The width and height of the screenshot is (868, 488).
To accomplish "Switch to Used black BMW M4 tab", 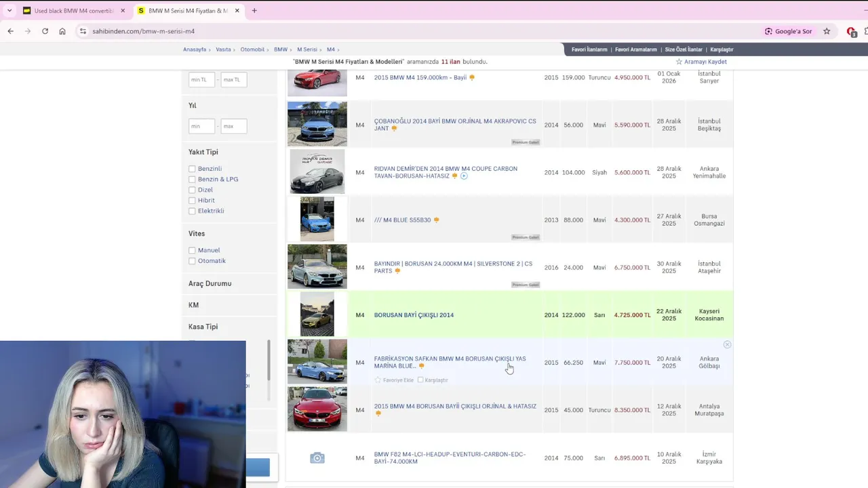I will pyautogui.click(x=73, y=11).
